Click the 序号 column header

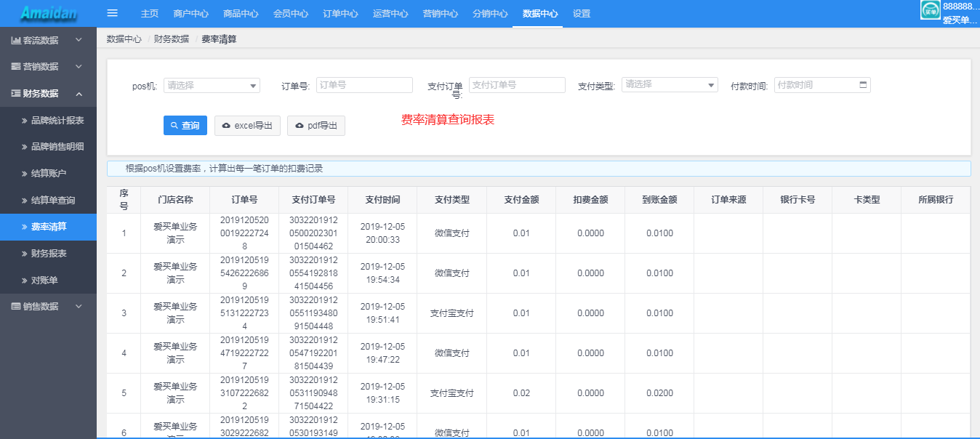click(124, 200)
